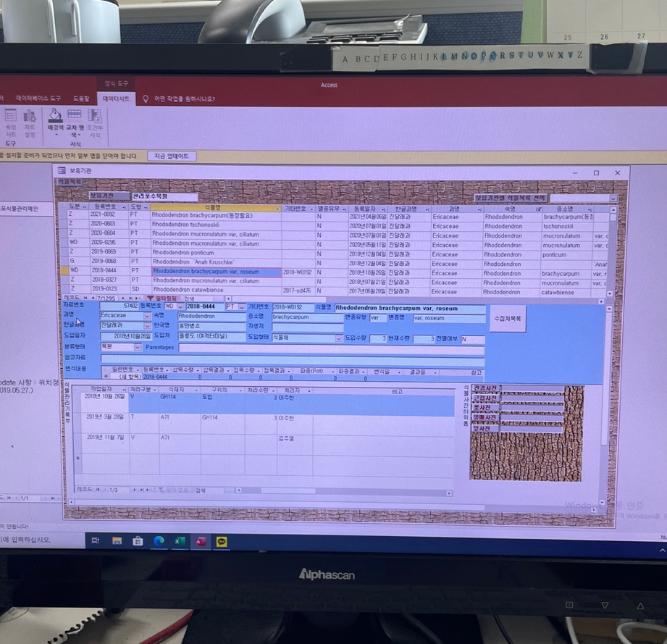
Task: Click the 한국명 field 홍만병초
Action: (x=211, y=326)
